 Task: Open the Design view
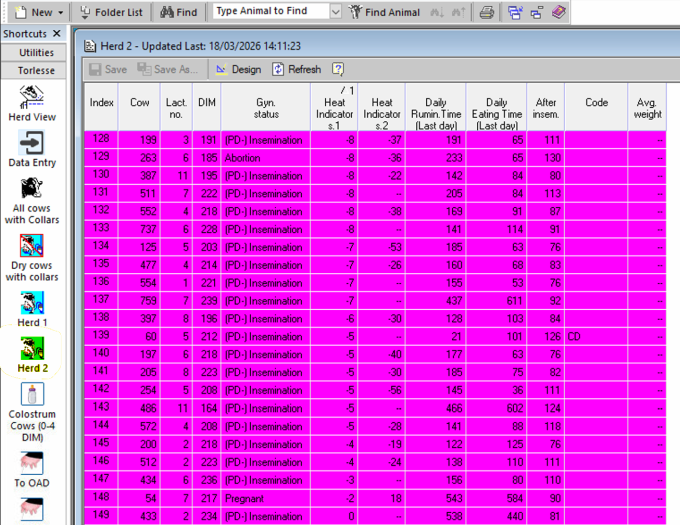click(x=239, y=69)
